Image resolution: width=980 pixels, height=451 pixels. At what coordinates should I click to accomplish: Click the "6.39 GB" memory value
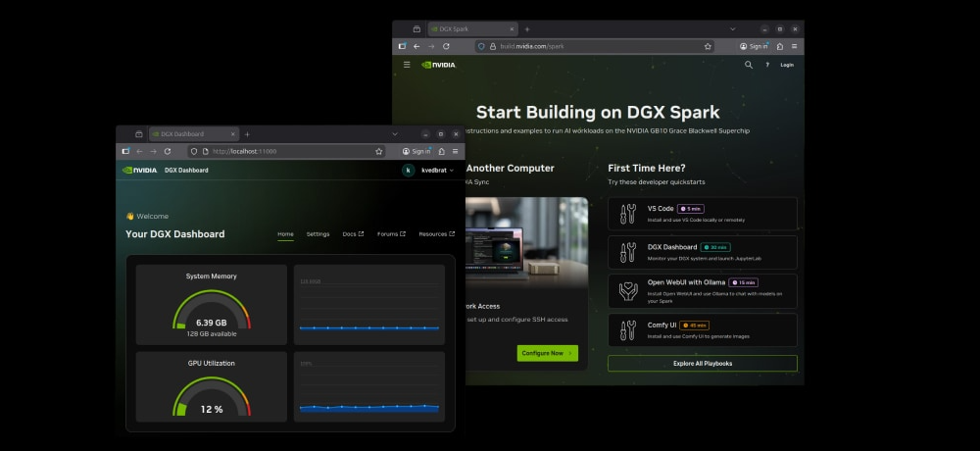click(x=212, y=323)
